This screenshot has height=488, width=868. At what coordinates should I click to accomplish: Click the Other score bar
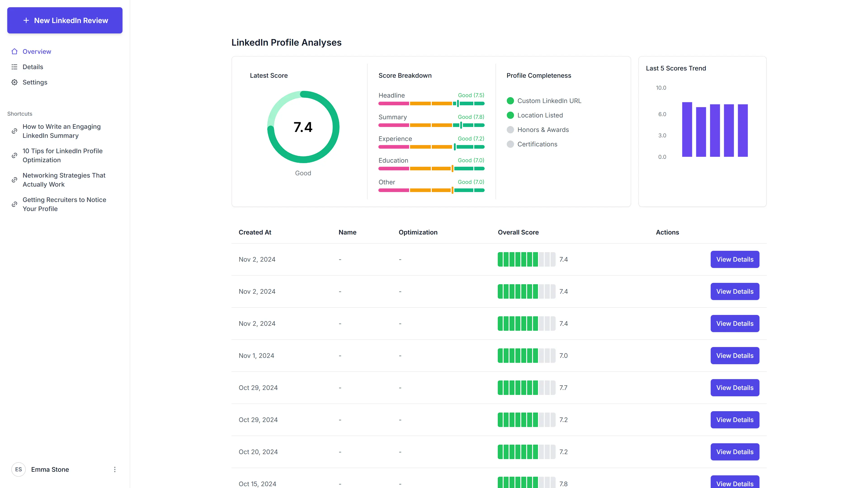(x=431, y=190)
